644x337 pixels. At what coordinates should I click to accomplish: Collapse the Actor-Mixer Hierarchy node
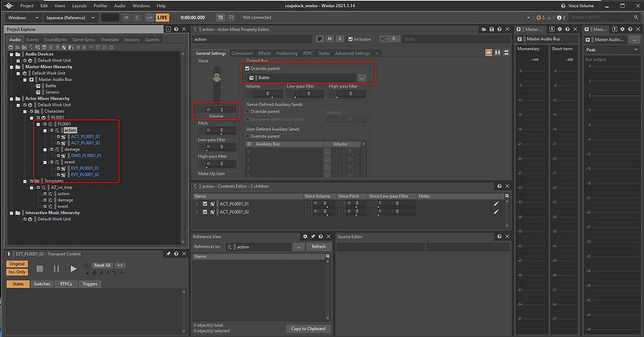(12, 99)
